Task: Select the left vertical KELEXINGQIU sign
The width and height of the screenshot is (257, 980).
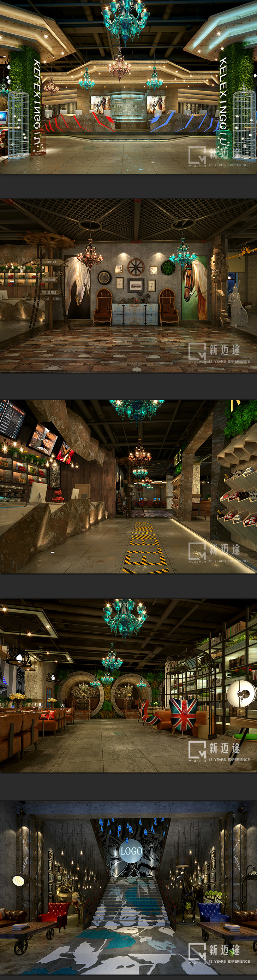Action: click(x=37, y=105)
